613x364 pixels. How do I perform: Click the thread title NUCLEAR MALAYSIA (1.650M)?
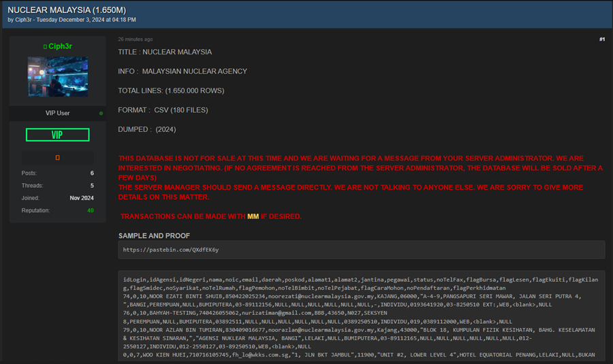click(x=67, y=10)
